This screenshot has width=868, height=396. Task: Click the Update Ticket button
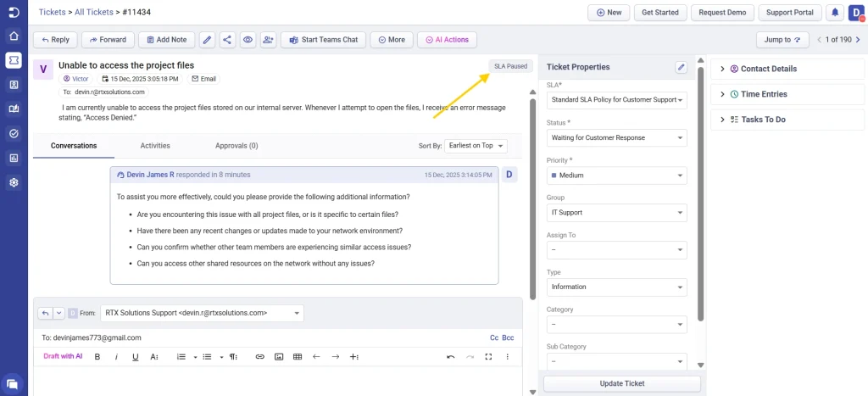(622, 384)
